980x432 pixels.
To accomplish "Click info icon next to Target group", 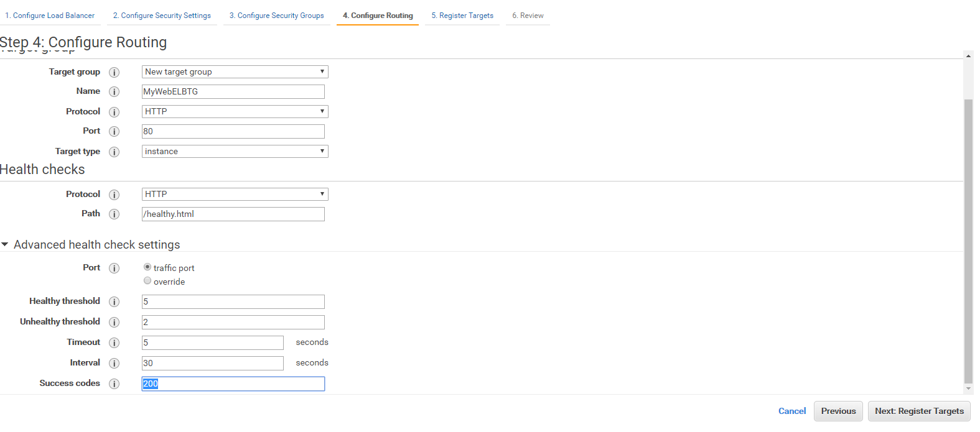I will click(114, 72).
